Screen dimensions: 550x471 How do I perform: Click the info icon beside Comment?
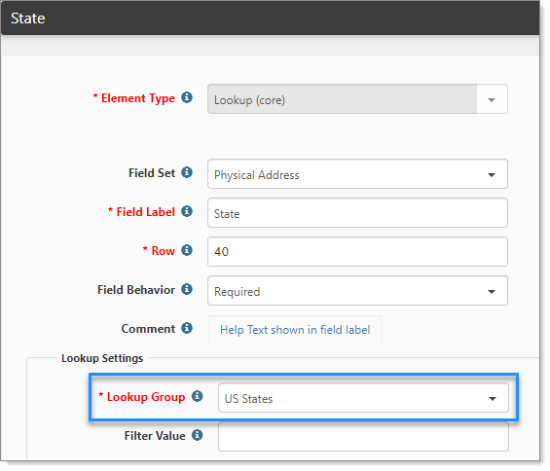187,328
